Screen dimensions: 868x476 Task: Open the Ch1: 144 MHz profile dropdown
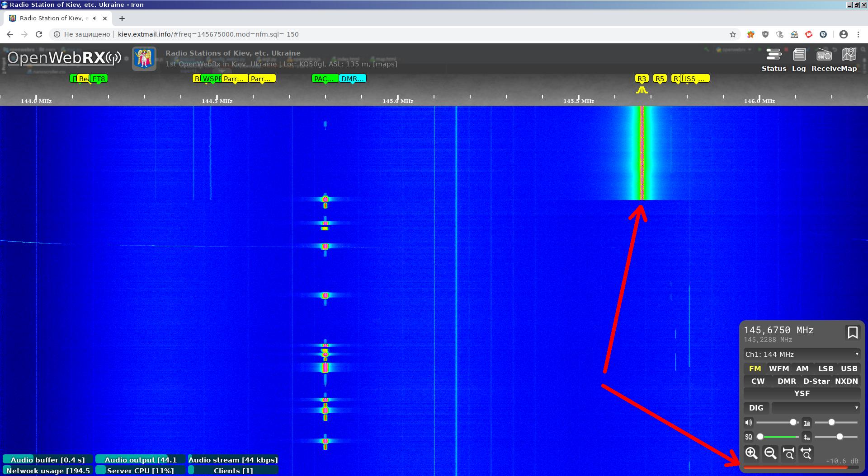pos(802,355)
